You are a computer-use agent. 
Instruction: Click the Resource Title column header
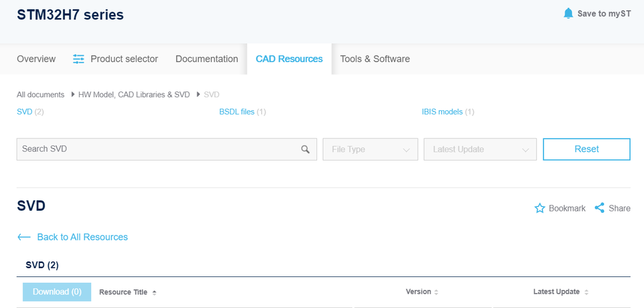(123, 293)
